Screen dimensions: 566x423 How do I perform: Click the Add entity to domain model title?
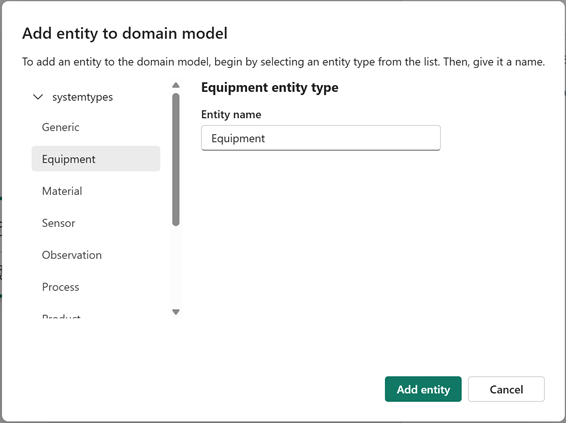(x=125, y=33)
